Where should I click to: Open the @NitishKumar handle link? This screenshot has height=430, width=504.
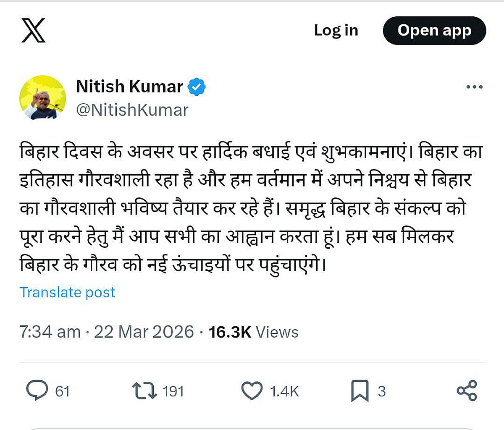(x=132, y=110)
